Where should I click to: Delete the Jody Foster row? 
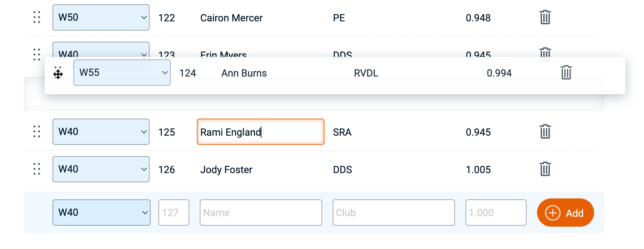pyautogui.click(x=545, y=169)
